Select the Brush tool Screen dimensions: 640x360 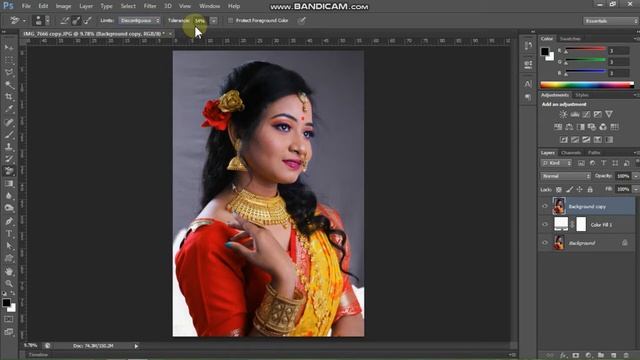[x=9, y=134]
